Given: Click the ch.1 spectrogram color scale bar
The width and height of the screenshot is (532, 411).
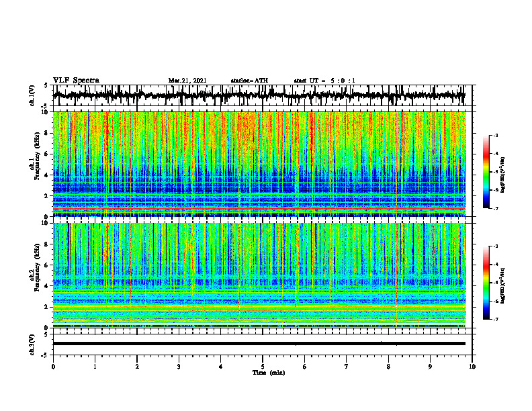Looking at the screenshot, I should coord(486,172).
